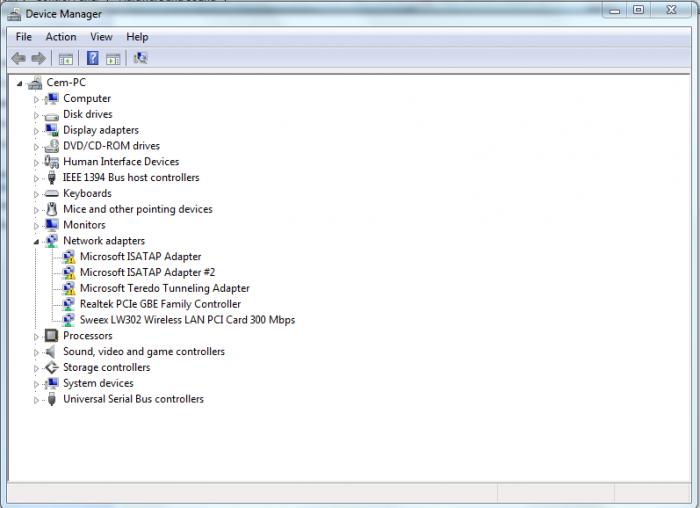700x508 pixels.
Task: Expand the Monitors node
Action: click(36, 226)
